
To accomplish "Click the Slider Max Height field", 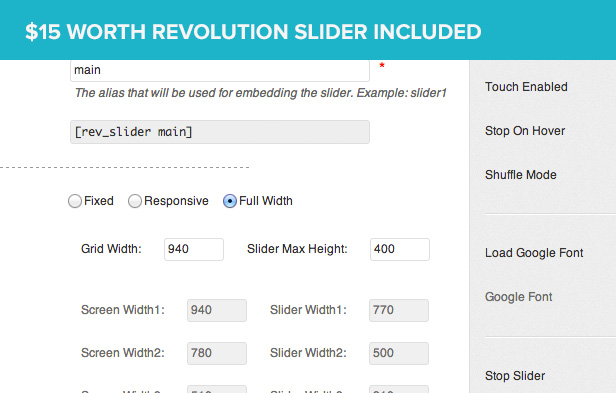I will click(400, 249).
